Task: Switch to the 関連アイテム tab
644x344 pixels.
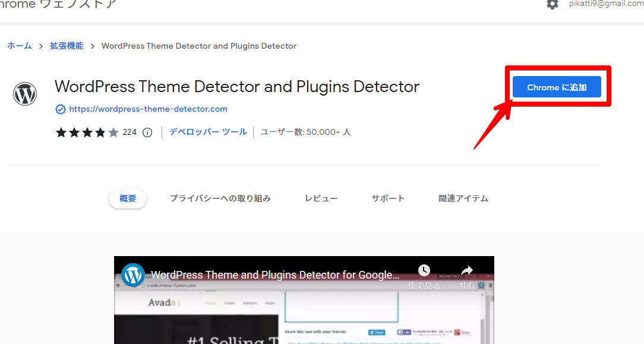Action: [x=463, y=198]
